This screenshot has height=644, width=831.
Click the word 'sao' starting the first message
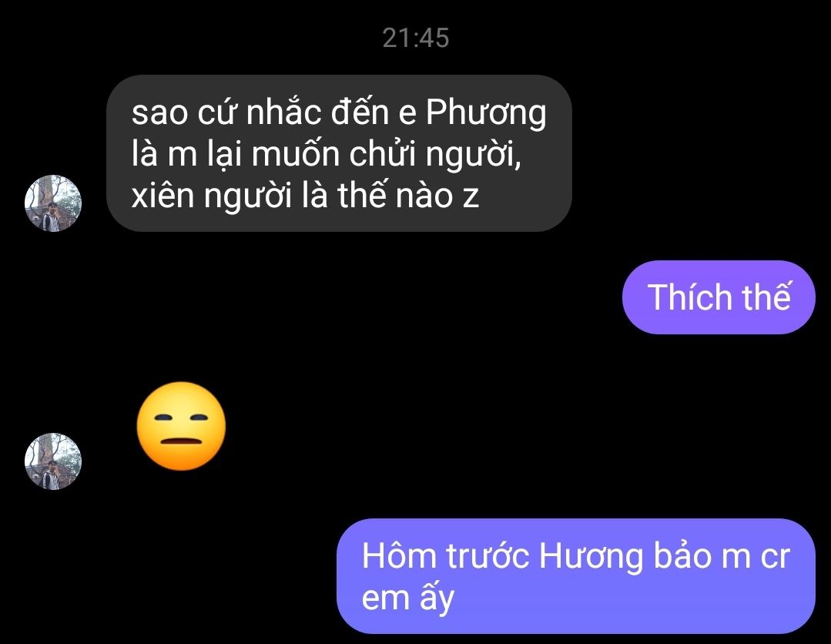point(159,113)
